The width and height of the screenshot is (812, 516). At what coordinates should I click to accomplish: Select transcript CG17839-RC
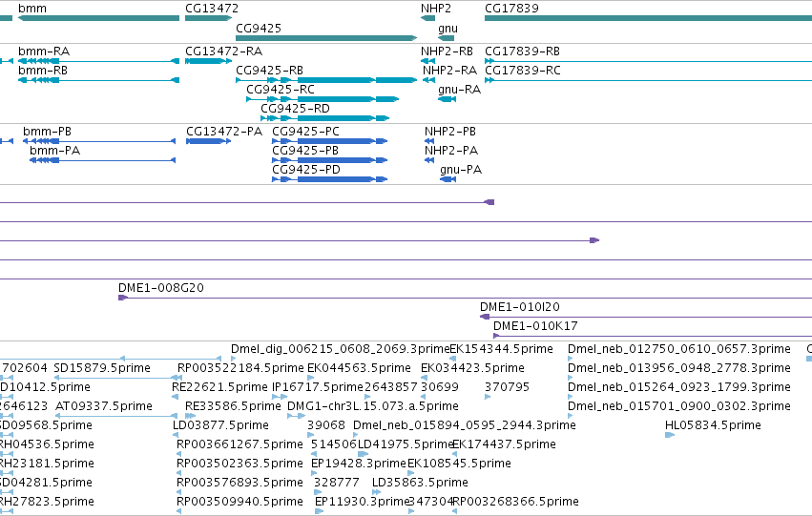tap(523, 71)
